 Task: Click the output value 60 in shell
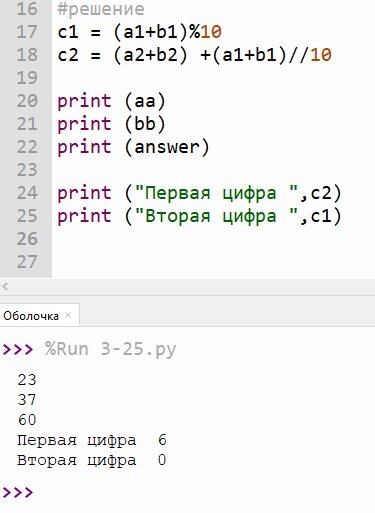click(x=27, y=420)
